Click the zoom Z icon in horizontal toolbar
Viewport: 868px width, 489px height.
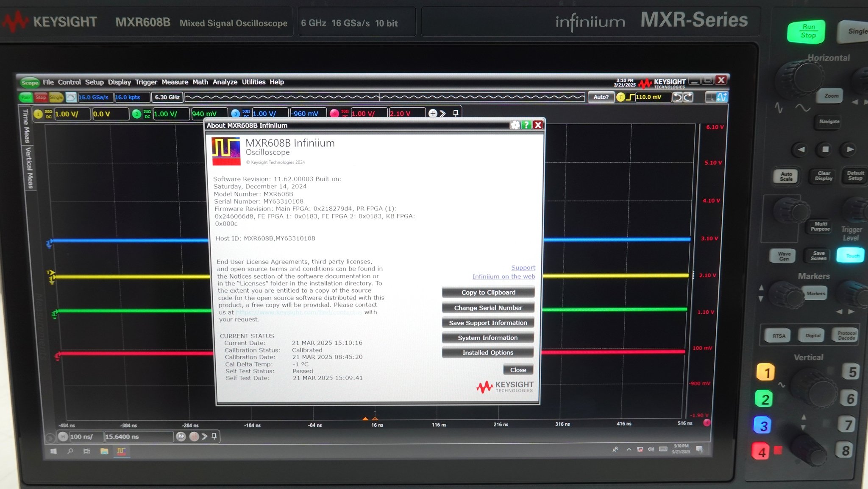(181, 436)
